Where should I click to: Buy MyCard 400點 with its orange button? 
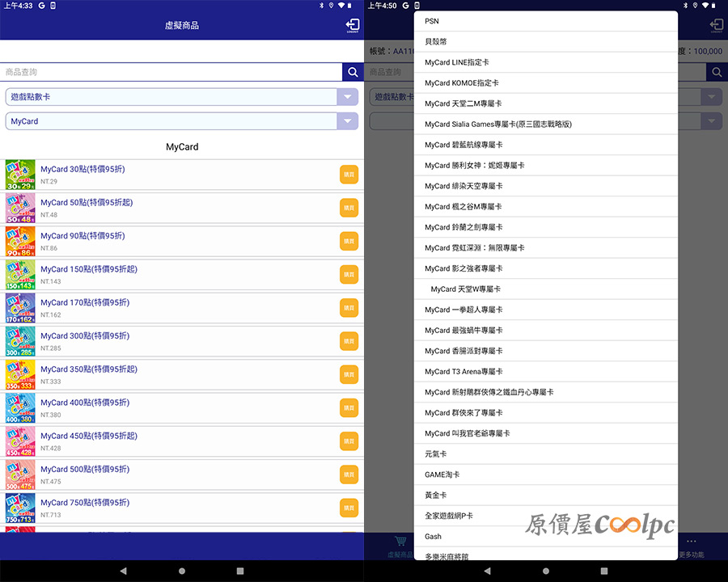349,408
